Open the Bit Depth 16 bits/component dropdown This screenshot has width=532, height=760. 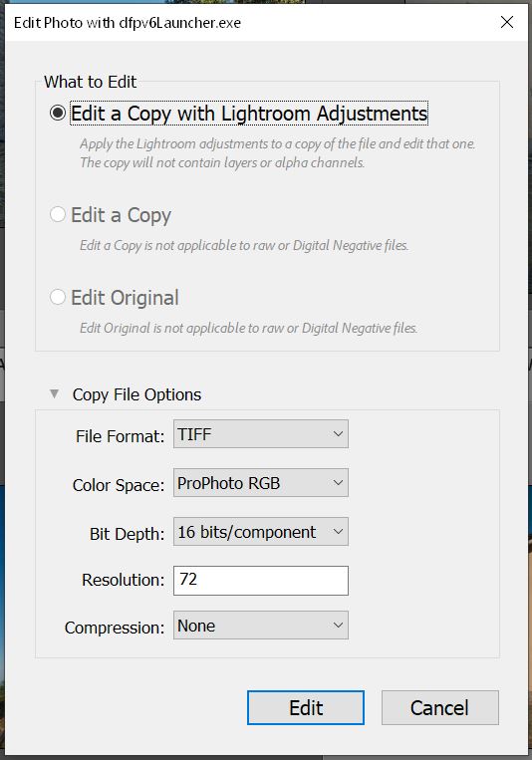[x=261, y=532]
